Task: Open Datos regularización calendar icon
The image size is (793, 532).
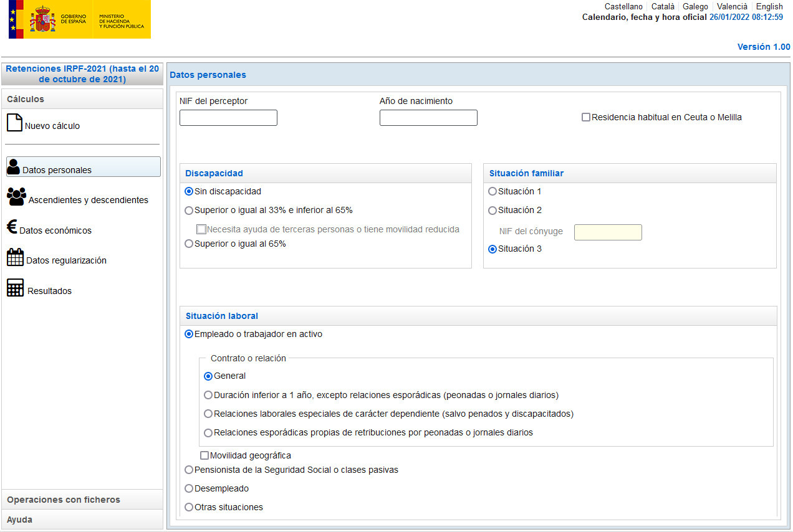Action: [15, 258]
